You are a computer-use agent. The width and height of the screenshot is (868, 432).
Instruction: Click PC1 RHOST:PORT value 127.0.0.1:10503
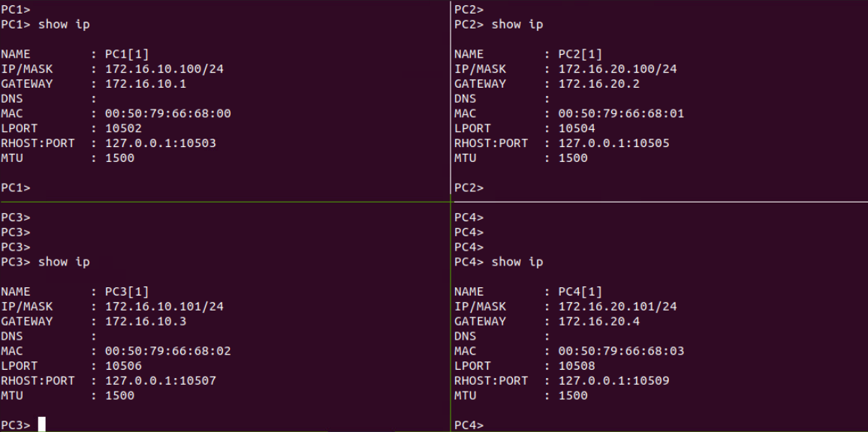click(x=161, y=144)
